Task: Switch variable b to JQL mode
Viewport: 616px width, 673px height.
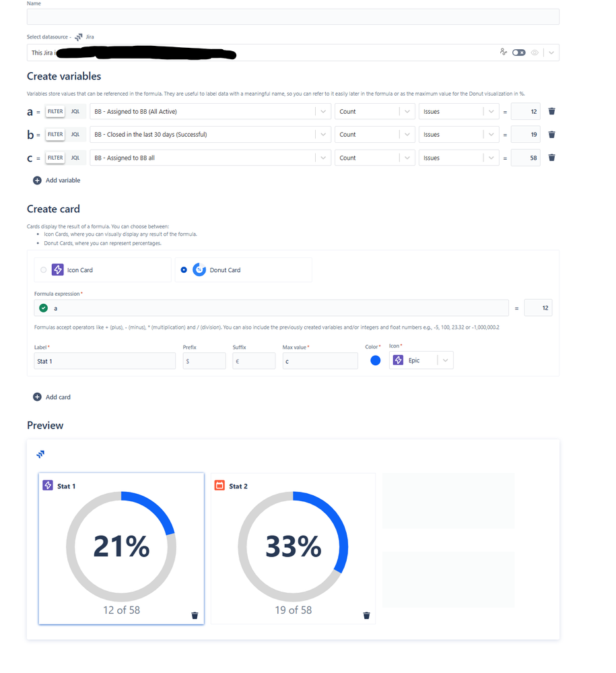Action: pos(75,134)
